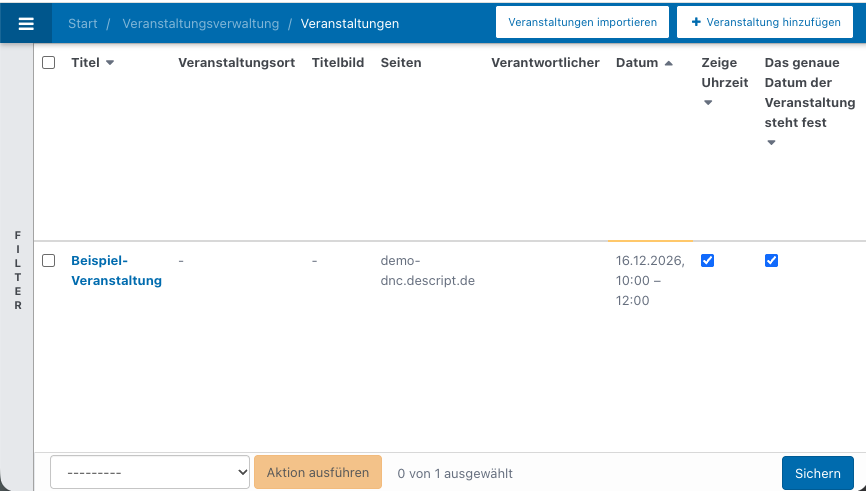Save changes with Sichern button
The image size is (866, 491).
click(x=817, y=473)
